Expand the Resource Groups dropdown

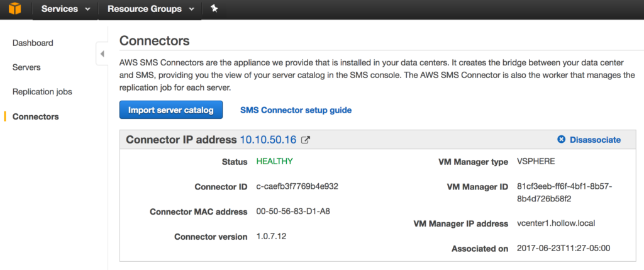tap(149, 9)
